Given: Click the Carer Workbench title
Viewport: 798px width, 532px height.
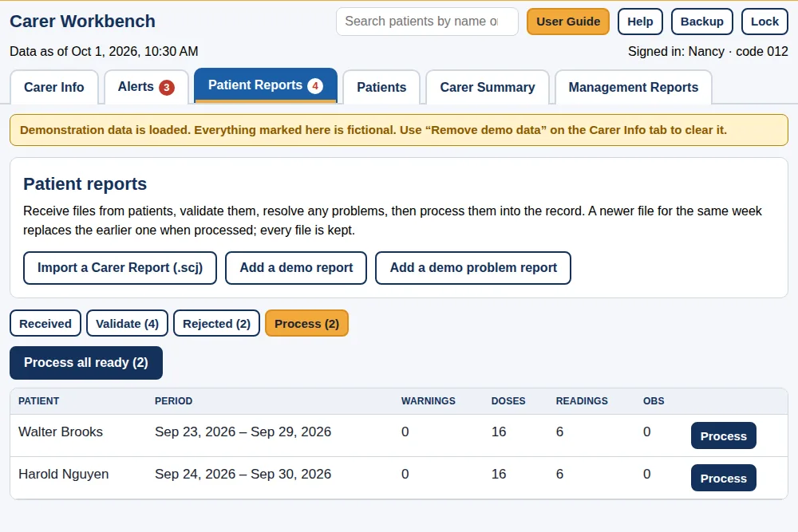Looking at the screenshot, I should (x=82, y=22).
